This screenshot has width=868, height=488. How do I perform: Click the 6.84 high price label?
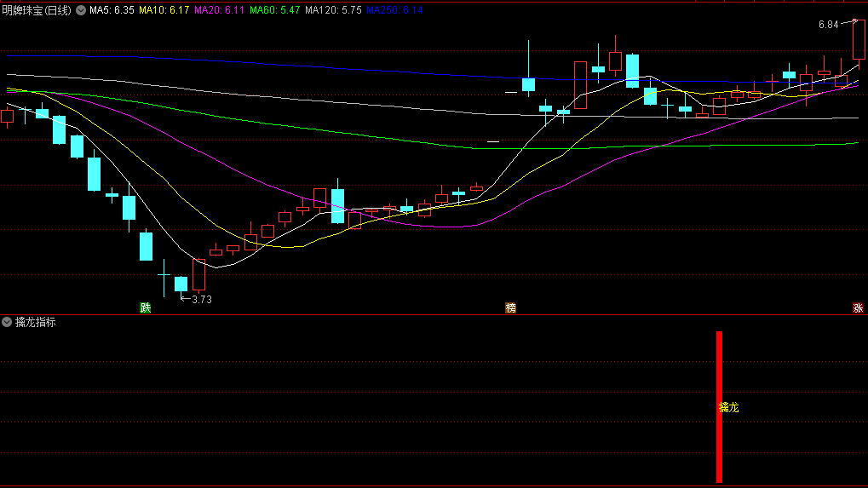point(828,25)
